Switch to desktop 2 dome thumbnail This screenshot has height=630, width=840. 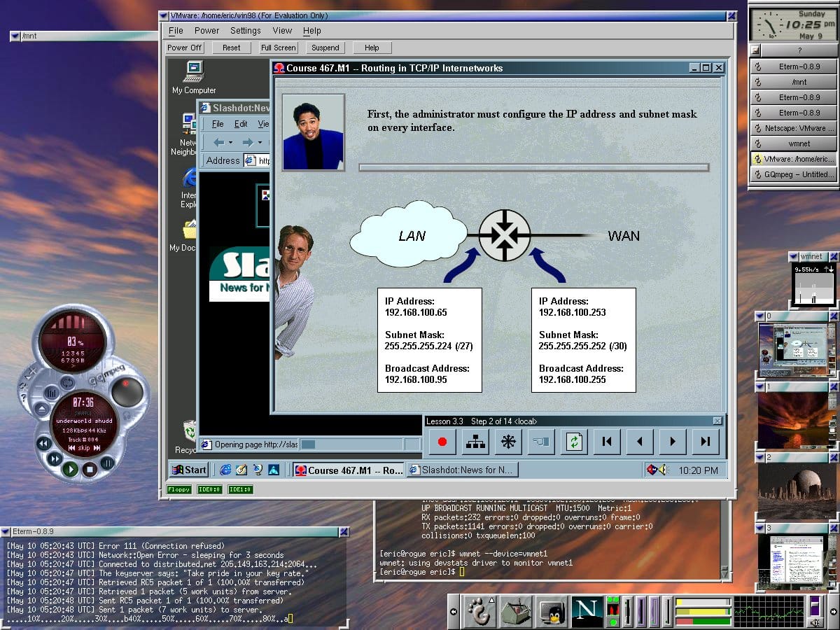pyautogui.click(x=797, y=491)
